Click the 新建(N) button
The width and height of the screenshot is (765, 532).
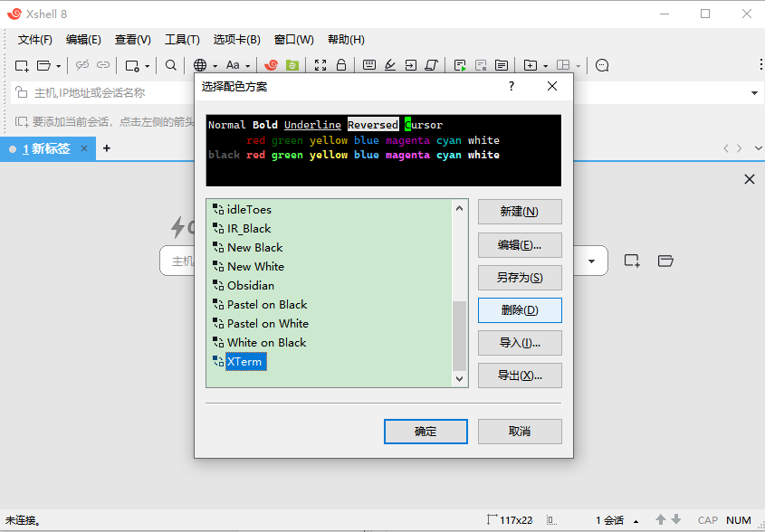tap(520, 212)
